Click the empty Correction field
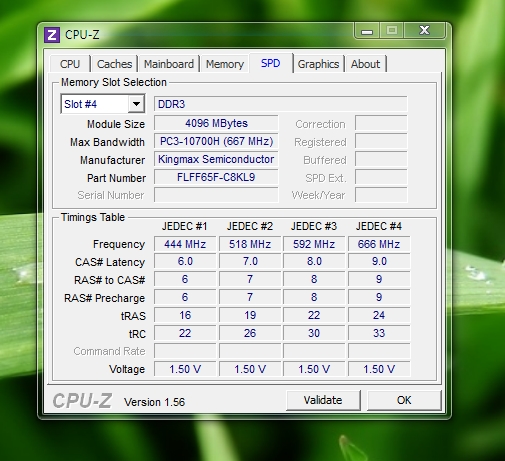505x461 pixels. pyautogui.click(x=381, y=123)
